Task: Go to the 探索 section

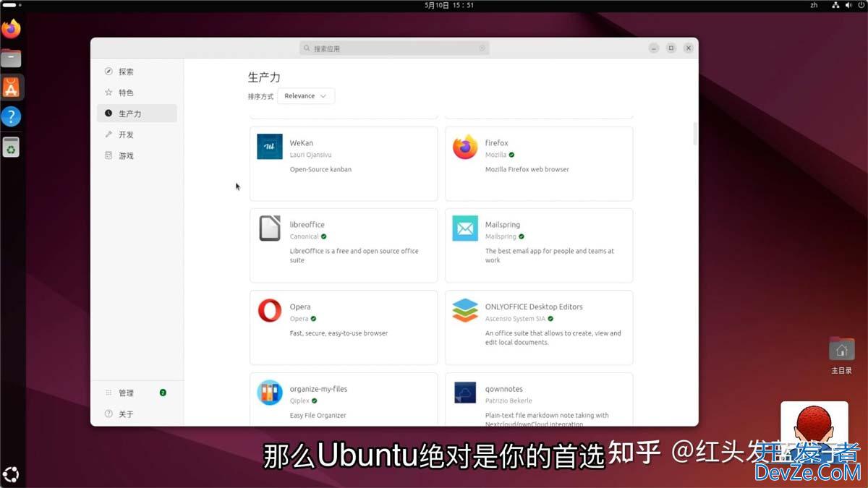Action: coord(137,72)
